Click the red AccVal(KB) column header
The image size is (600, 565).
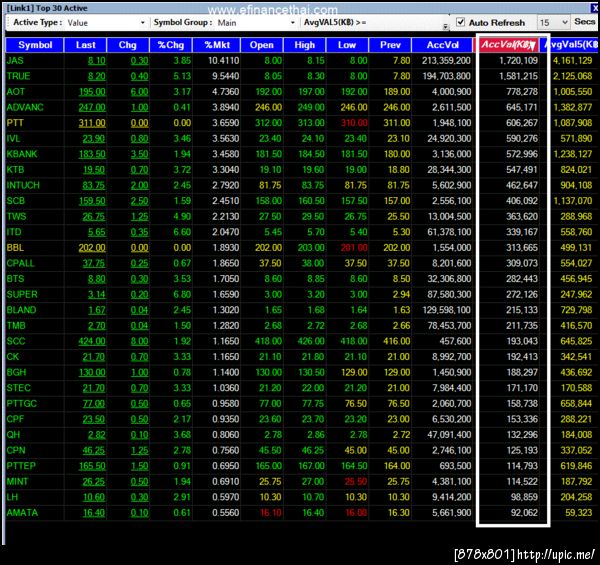(507, 45)
